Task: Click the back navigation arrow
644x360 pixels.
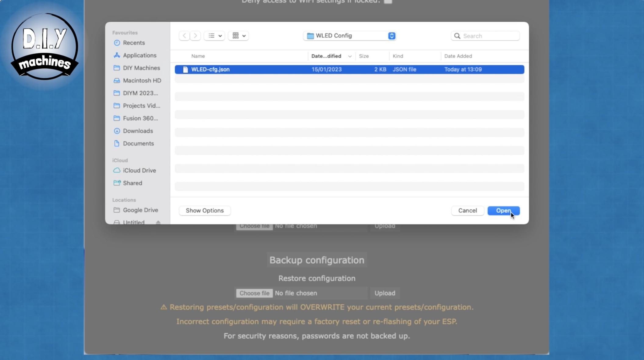Action: [x=184, y=35]
